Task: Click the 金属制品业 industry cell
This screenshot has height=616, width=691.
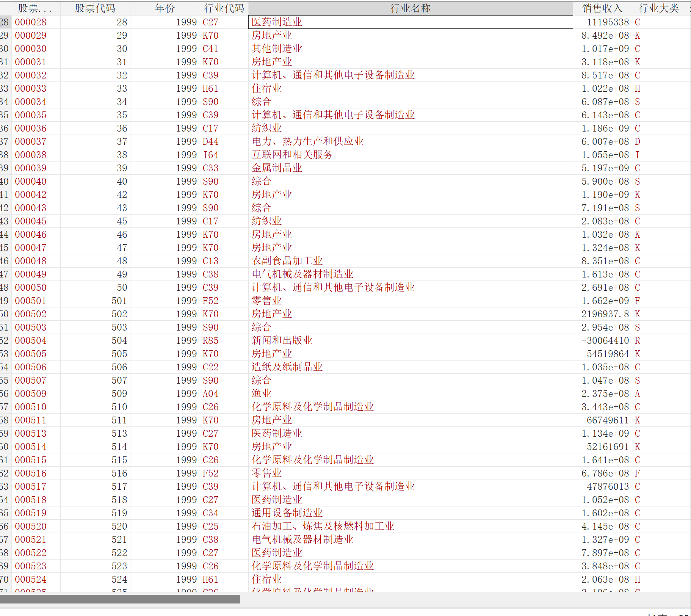Action: (x=277, y=168)
